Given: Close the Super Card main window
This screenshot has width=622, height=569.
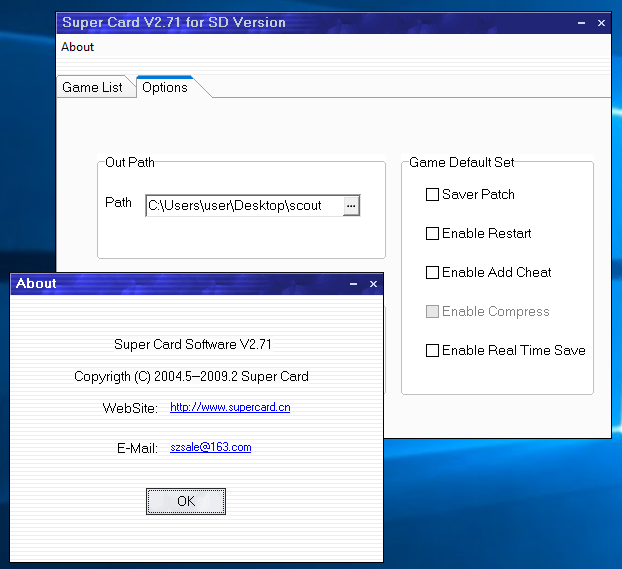Looking at the screenshot, I should (601, 23).
